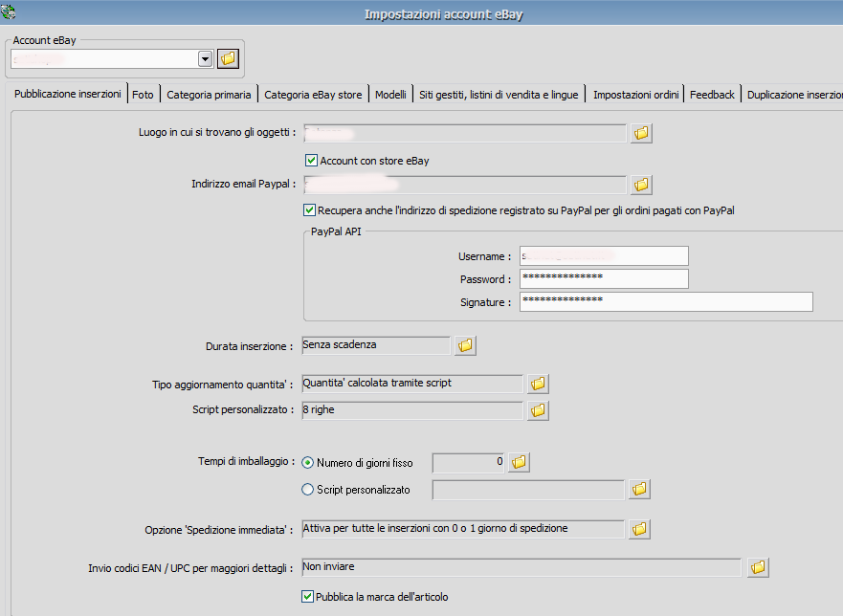Switch to Foto tab
843x616 pixels.
pos(143,95)
